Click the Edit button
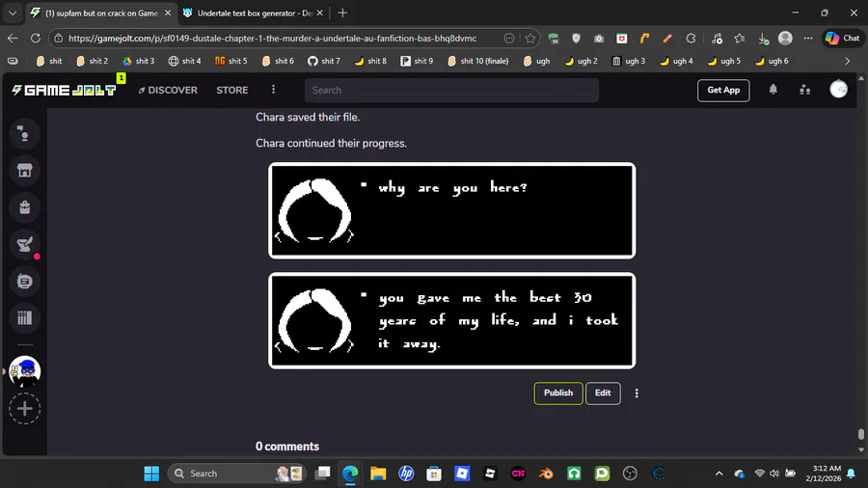 pyautogui.click(x=603, y=393)
